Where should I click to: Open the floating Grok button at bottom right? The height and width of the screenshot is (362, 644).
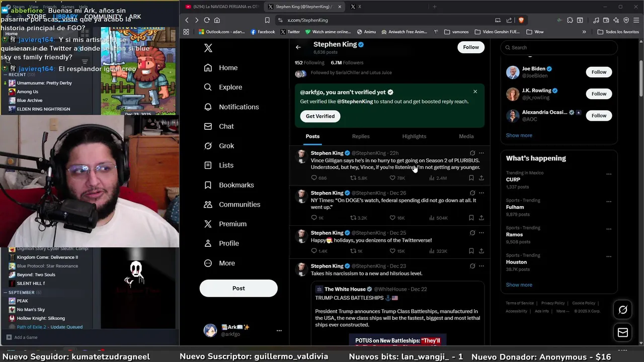click(623, 310)
